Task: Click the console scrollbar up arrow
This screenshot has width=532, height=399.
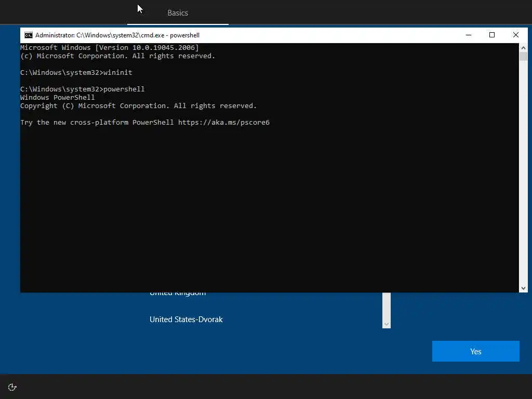Action: [523, 48]
